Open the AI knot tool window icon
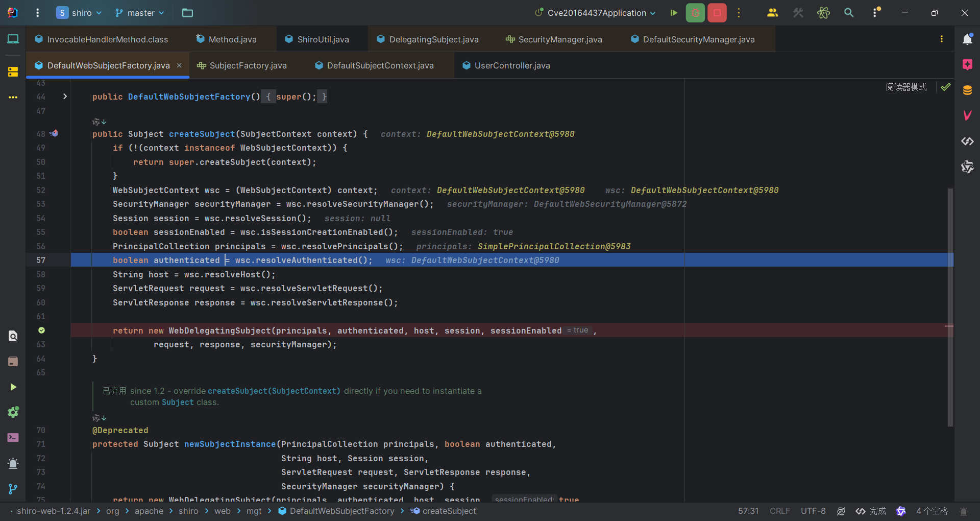This screenshot has width=980, height=521. pos(967,167)
